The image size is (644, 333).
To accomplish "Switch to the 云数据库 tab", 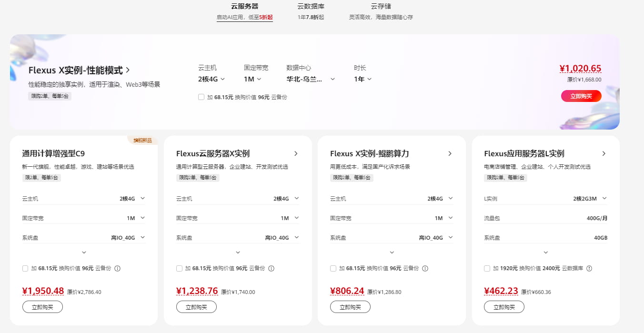I will (311, 7).
